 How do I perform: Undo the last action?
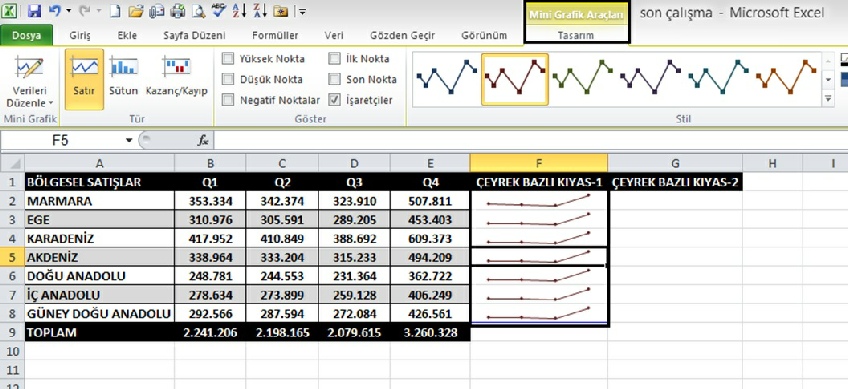point(55,10)
